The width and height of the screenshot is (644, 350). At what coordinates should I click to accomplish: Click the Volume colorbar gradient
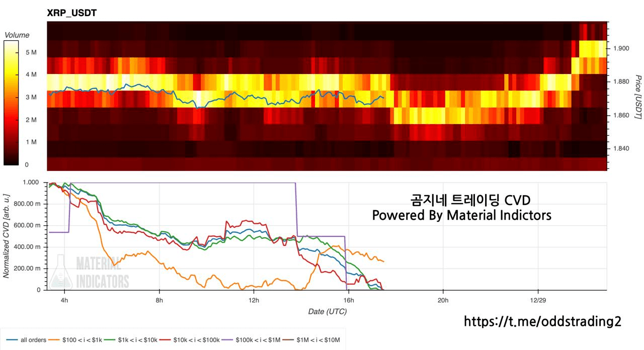[x=12, y=103]
